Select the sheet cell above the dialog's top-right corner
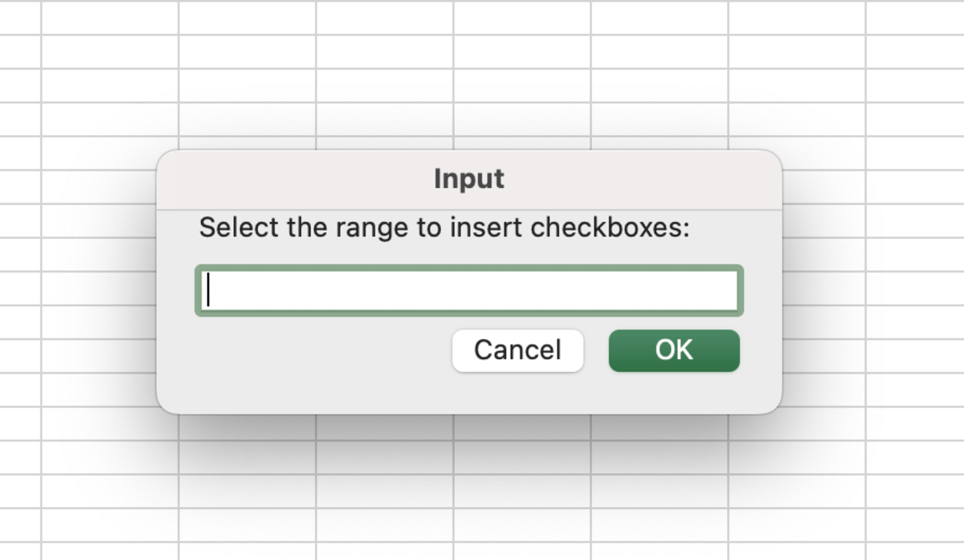Viewport: 964px width, 560px height. click(x=797, y=119)
